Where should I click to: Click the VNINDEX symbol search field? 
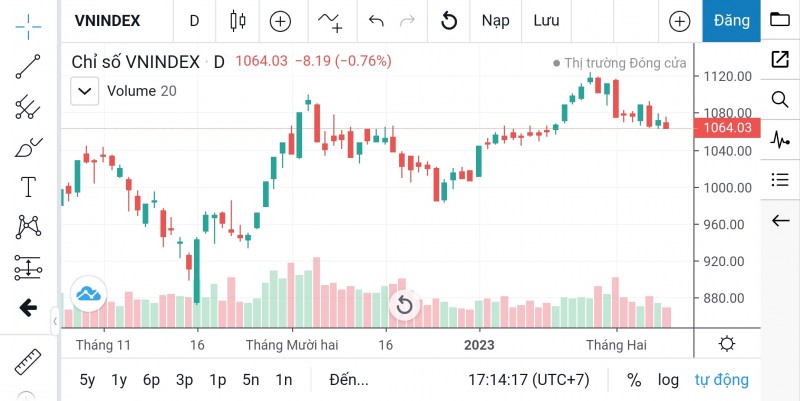[x=108, y=21]
